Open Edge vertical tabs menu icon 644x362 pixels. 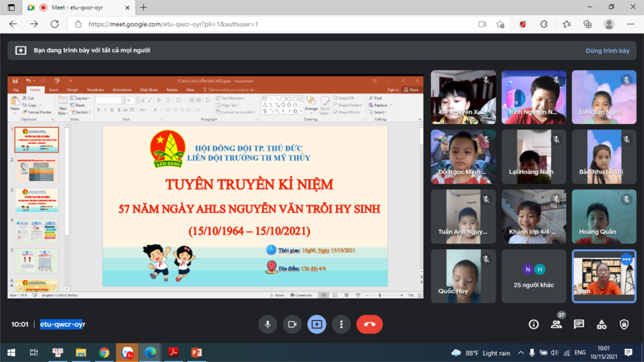pos(11,7)
